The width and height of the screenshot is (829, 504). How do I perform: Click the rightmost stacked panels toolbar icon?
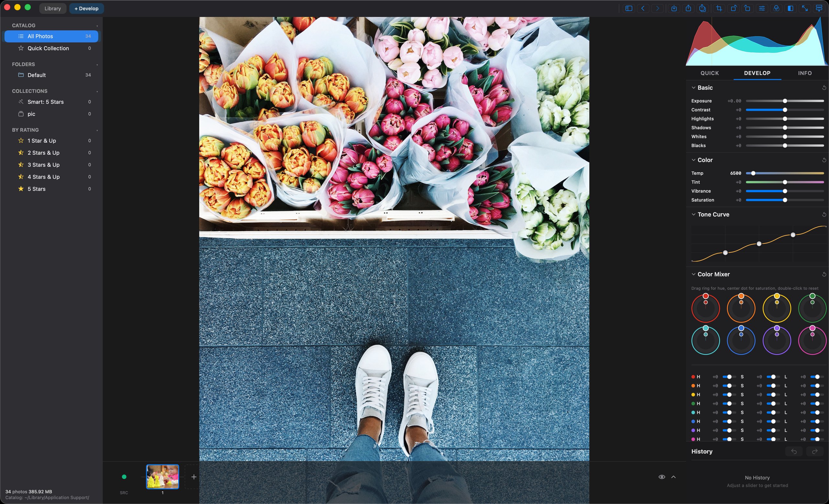(x=819, y=8)
